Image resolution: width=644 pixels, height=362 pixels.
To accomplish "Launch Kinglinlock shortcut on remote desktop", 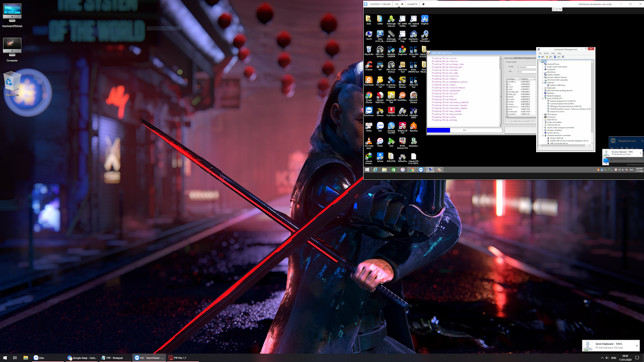I will (402, 50).
